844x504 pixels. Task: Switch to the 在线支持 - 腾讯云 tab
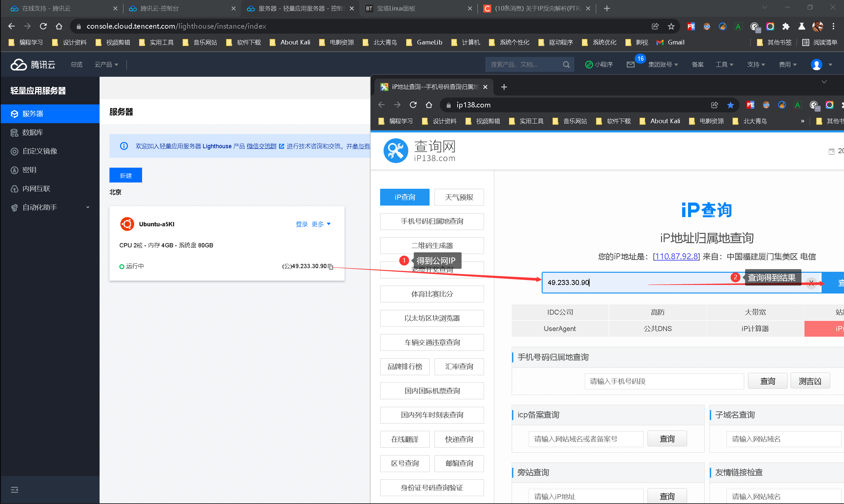pos(63,9)
